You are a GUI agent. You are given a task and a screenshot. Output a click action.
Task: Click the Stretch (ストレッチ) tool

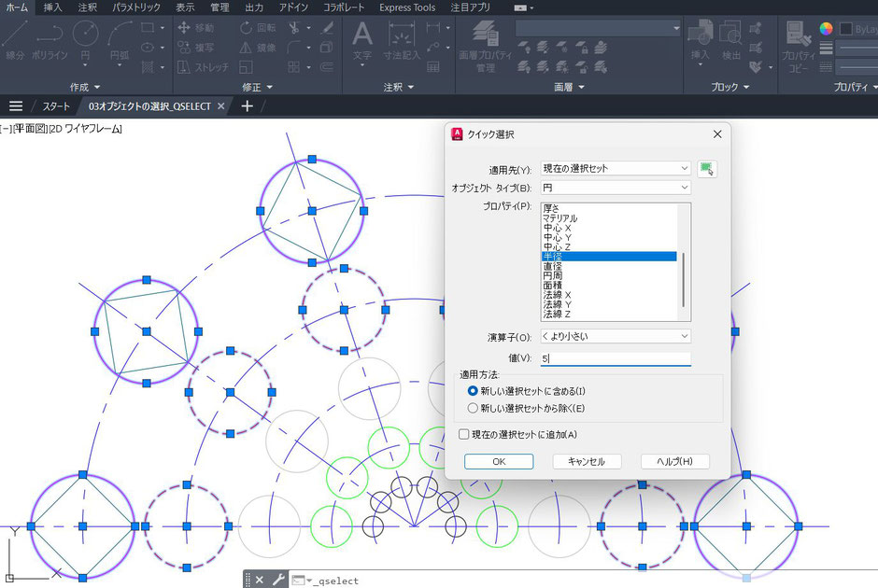[x=203, y=67]
